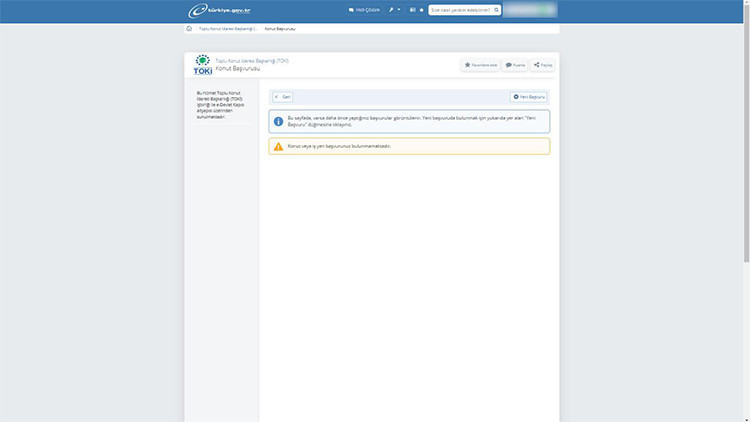The height and width of the screenshot is (422, 750).
Task: Go to home via breadcrumb house icon
Action: click(x=189, y=29)
